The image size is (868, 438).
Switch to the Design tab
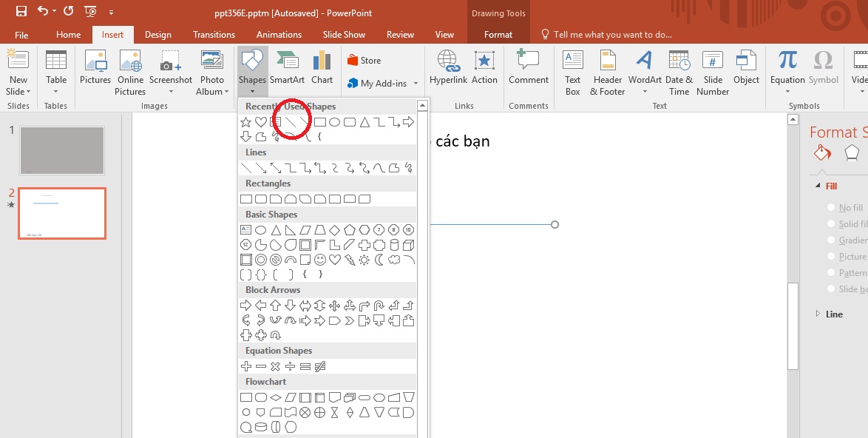tap(157, 34)
